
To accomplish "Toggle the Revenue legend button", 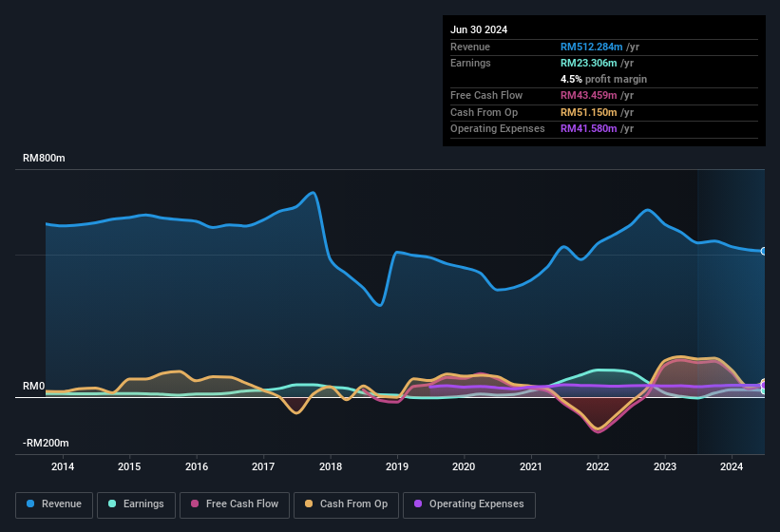I will [x=54, y=504].
